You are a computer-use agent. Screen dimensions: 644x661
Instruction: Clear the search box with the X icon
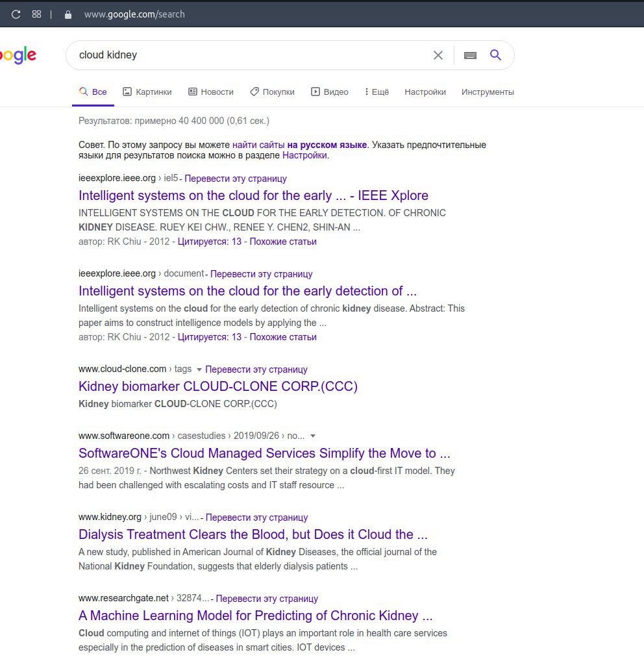(x=438, y=55)
